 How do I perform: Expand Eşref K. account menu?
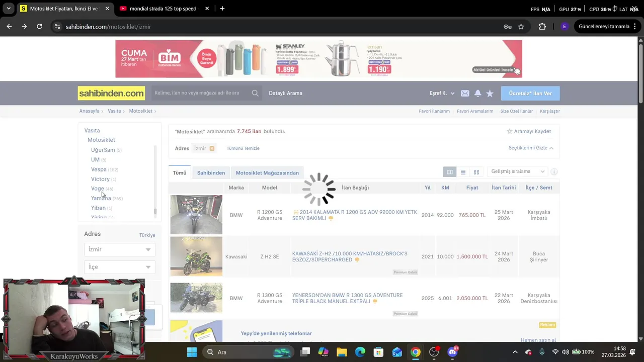click(442, 94)
